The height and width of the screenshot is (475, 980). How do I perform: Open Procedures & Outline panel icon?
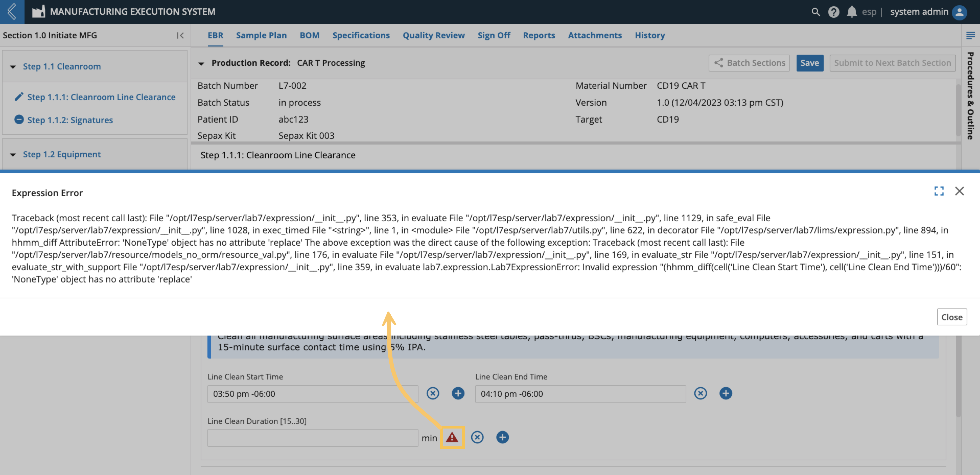pos(970,35)
